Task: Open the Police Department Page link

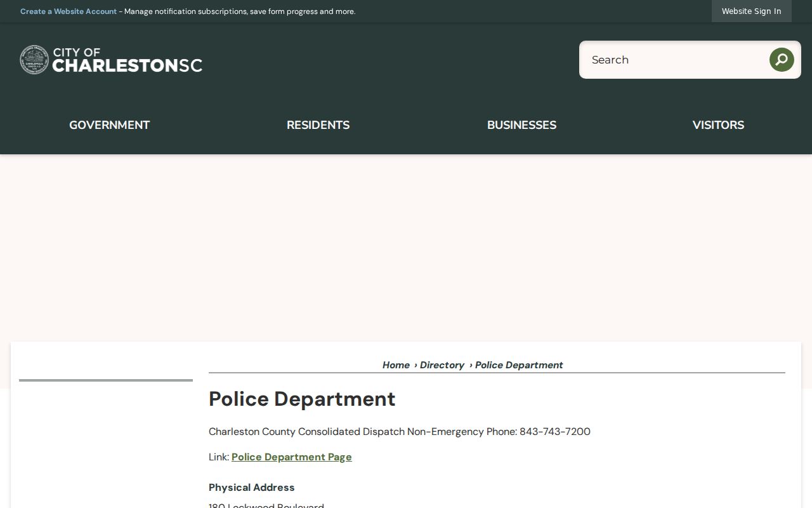Action: (292, 457)
